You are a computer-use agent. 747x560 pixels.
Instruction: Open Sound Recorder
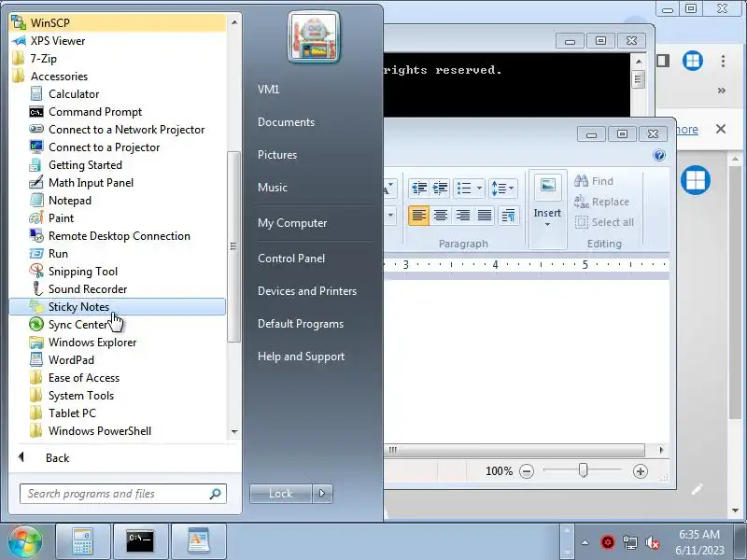coord(118,289)
